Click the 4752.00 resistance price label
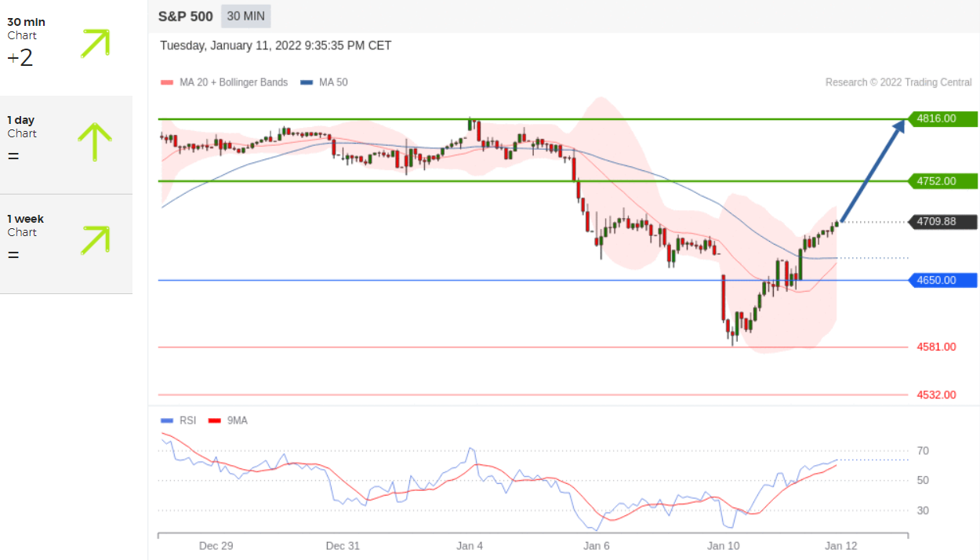Screen dimensions: 980x560 942,181
